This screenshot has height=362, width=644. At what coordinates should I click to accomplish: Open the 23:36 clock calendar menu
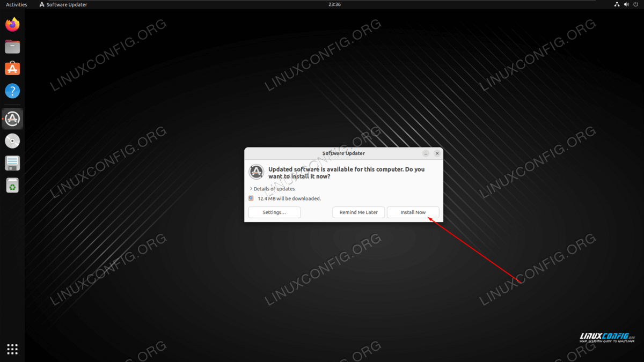(334, 4)
